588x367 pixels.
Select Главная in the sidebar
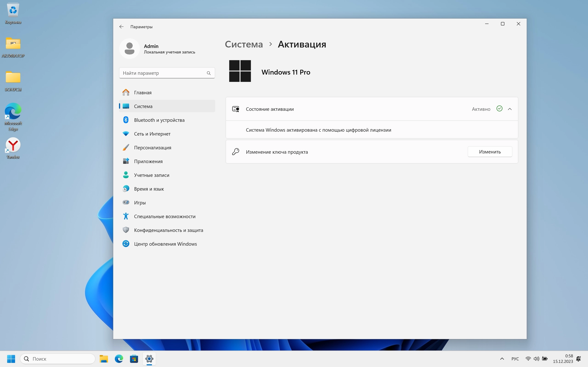tap(143, 92)
